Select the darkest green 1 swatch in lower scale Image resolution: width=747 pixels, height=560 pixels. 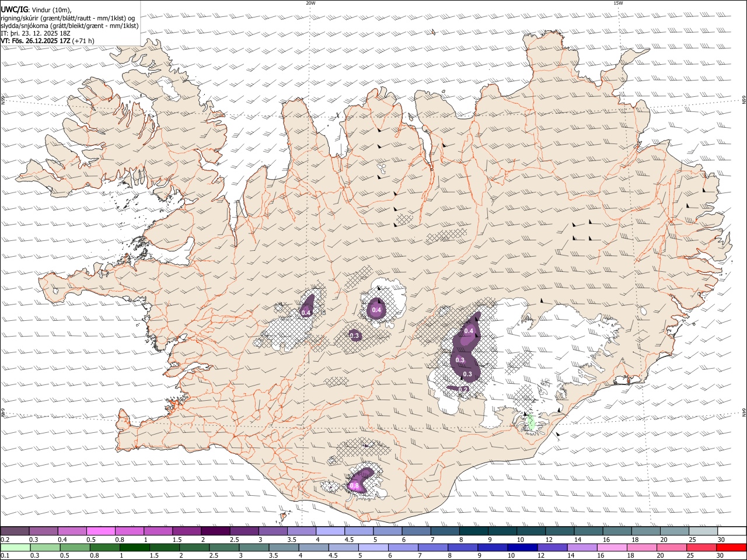click(x=134, y=547)
